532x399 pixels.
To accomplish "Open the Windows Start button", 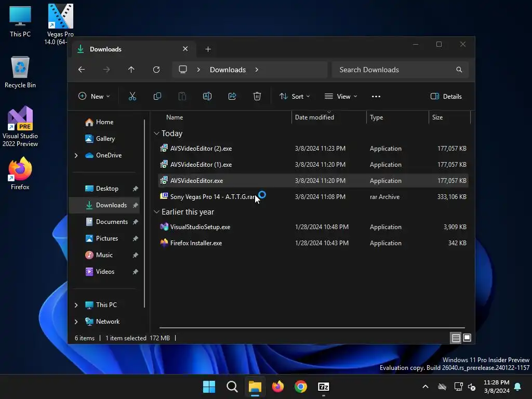I will (x=209, y=387).
